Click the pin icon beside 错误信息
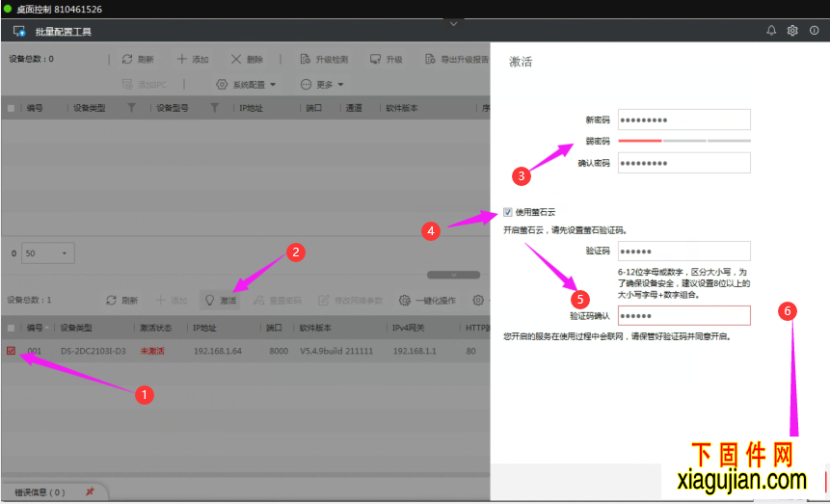The width and height of the screenshot is (830, 504). (90, 491)
